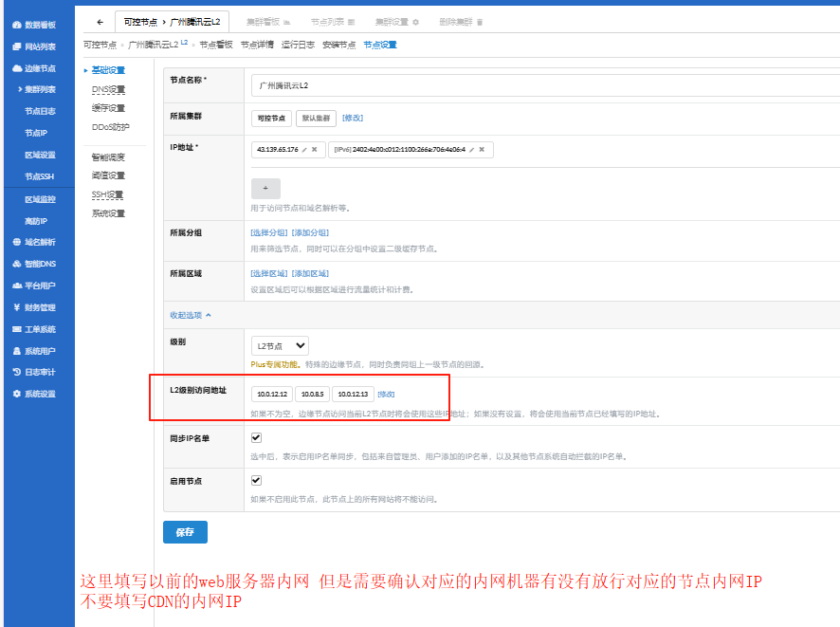Click the 删除集群 trash icon
The image size is (840, 627).
[480, 22]
